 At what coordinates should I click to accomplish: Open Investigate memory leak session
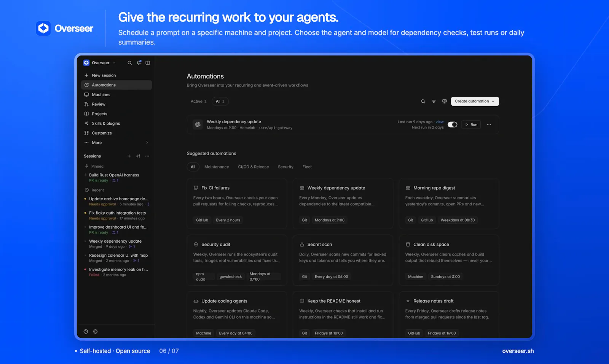(116, 272)
